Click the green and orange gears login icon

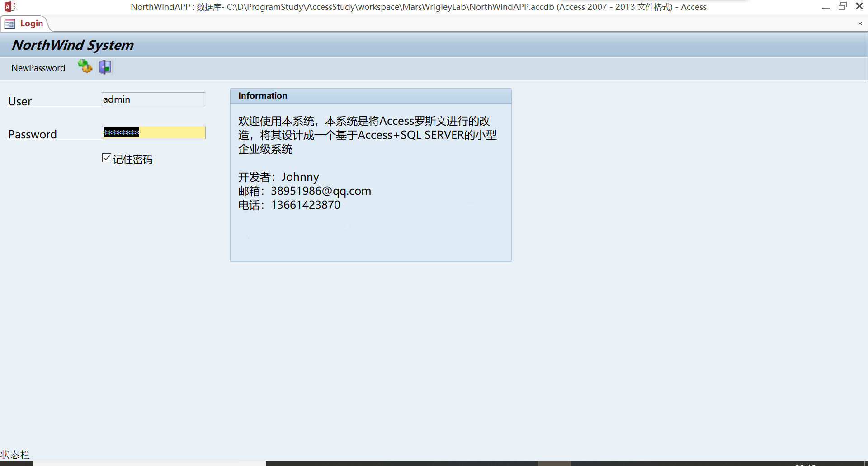(85, 67)
